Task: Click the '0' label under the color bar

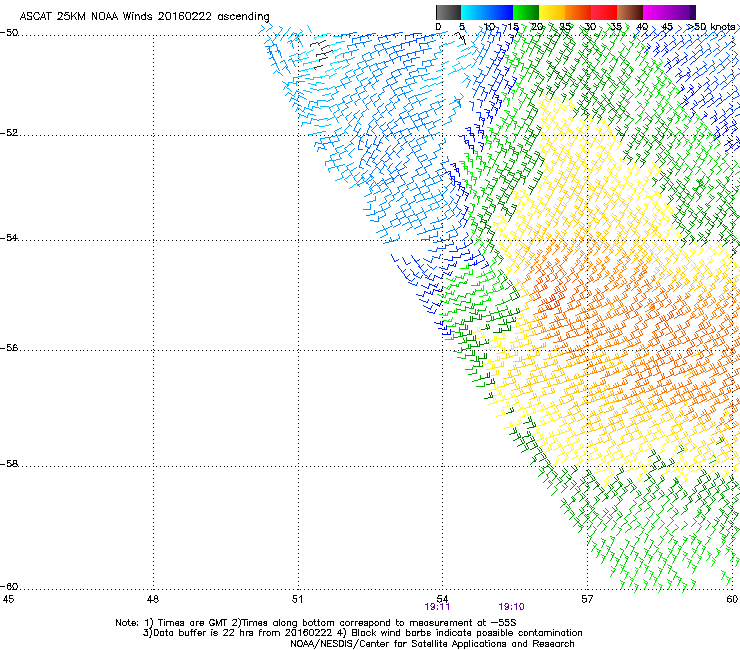Action: pos(438,27)
